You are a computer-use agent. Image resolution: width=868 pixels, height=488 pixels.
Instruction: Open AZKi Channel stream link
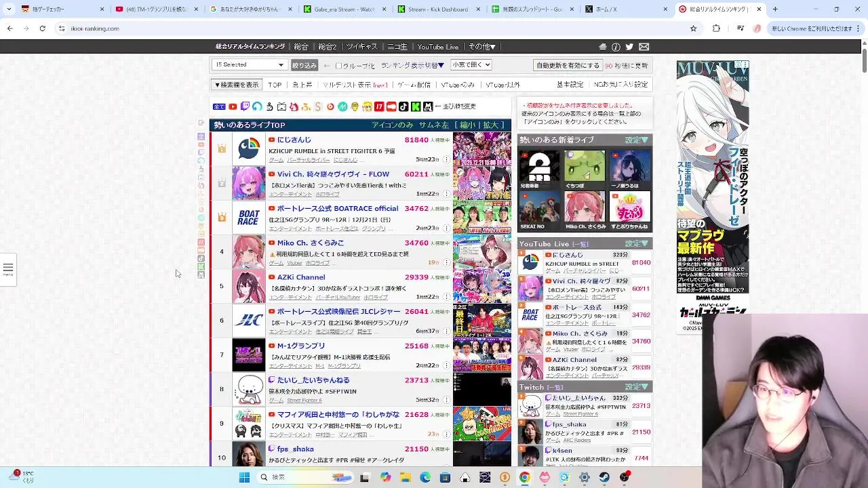point(301,277)
